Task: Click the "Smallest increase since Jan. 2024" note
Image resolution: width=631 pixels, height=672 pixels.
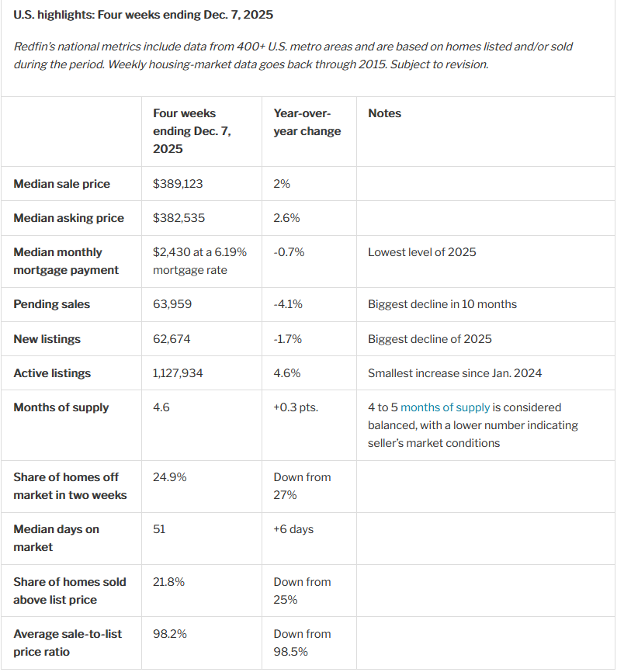Action: (455, 373)
